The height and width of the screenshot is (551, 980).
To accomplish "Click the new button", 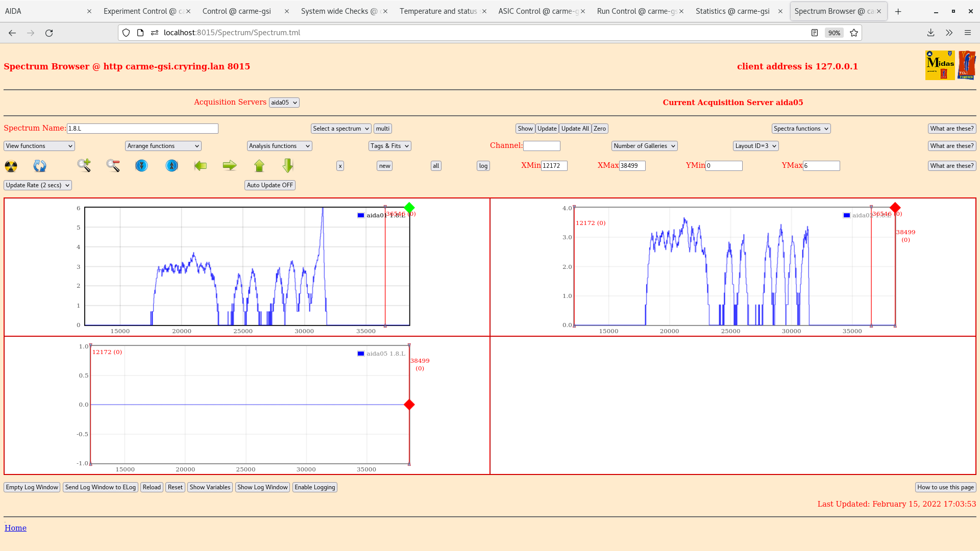I will tap(384, 166).
